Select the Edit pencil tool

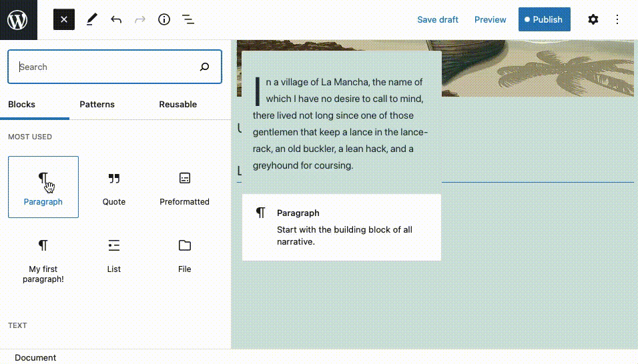tap(92, 19)
